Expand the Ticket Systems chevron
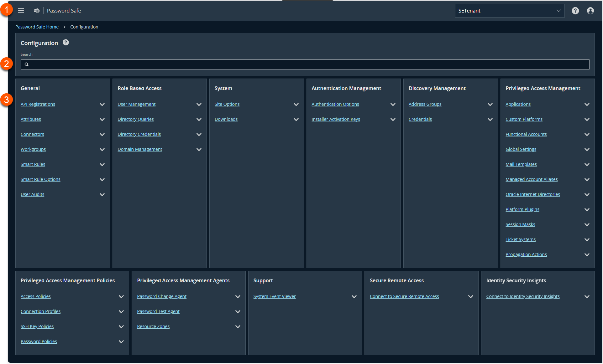The image size is (603, 364). [x=587, y=239]
